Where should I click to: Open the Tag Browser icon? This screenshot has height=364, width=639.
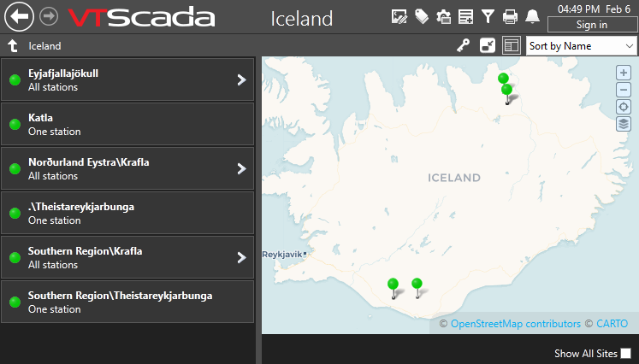click(422, 16)
